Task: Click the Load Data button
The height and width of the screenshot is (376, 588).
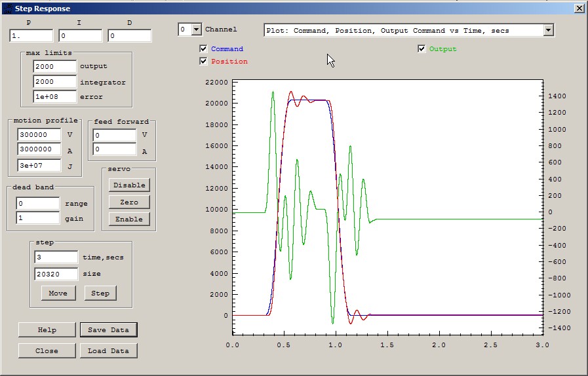Action: [108, 350]
